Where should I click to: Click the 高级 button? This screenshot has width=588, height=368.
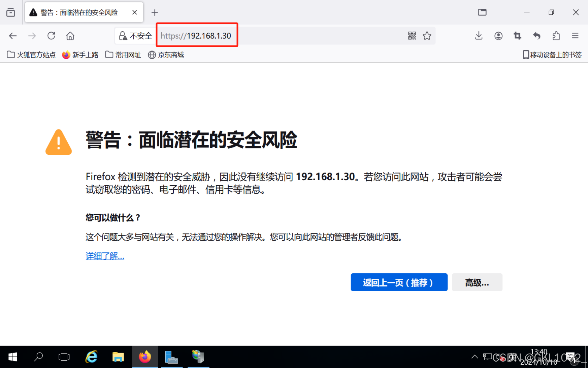pyautogui.click(x=477, y=282)
